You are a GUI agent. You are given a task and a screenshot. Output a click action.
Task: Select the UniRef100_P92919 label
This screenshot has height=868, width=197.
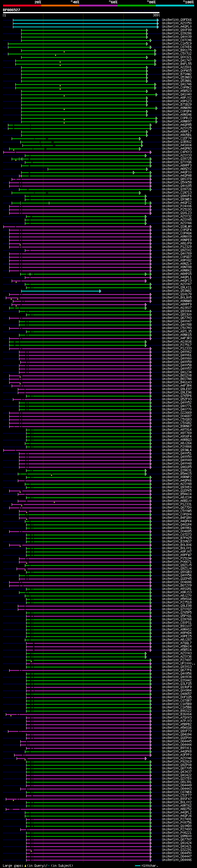(176, 762)
